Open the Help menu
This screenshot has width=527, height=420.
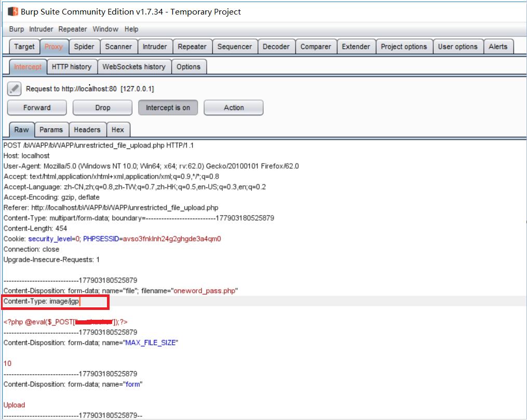(x=131, y=29)
